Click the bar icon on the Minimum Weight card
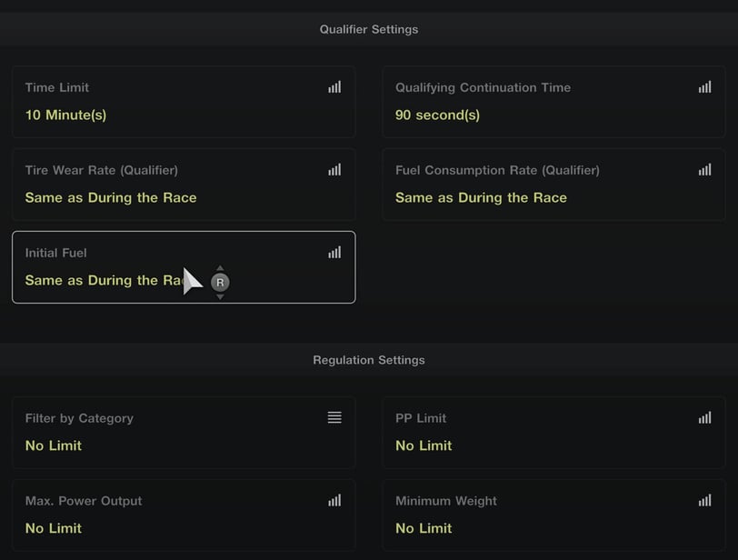738x560 pixels. click(x=704, y=500)
